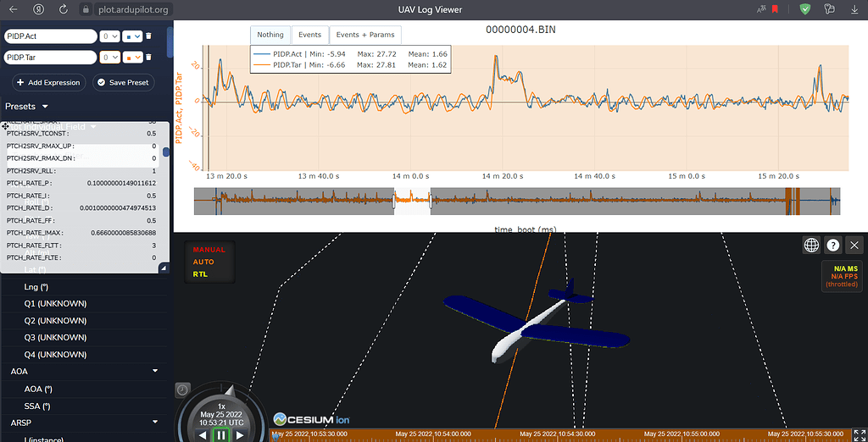Open axis dropdown for PIDP.Act
The height and width of the screenshot is (442, 868).
pyautogui.click(x=109, y=36)
